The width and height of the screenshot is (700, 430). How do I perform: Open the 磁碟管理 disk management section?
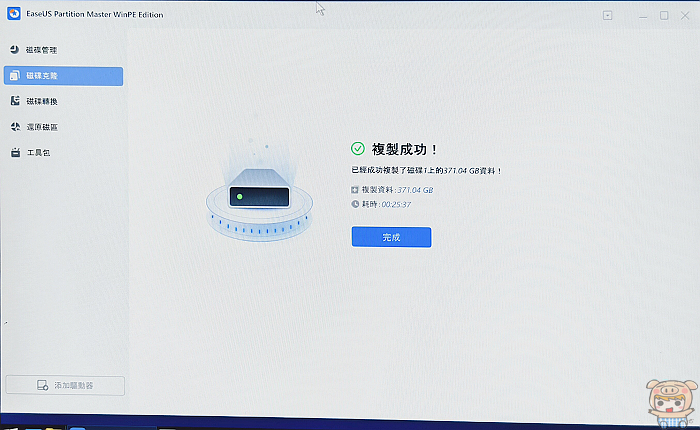[x=63, y=50]
